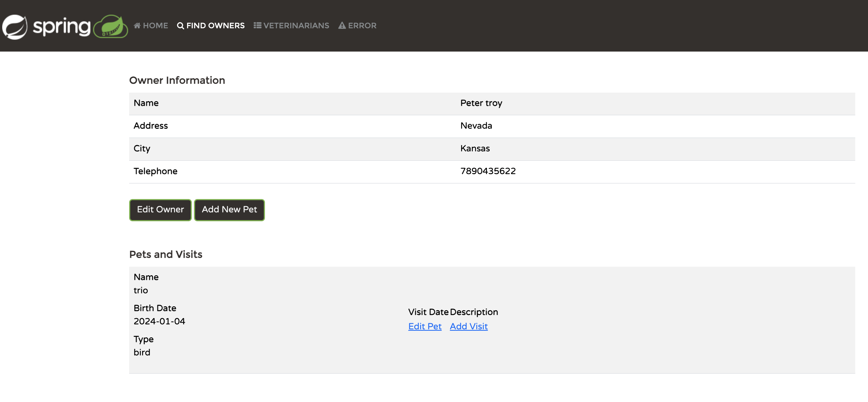Open the HOME menu item
Viewport: 868px width, 402px height.
pyautogui.click(x=151, y=26)
